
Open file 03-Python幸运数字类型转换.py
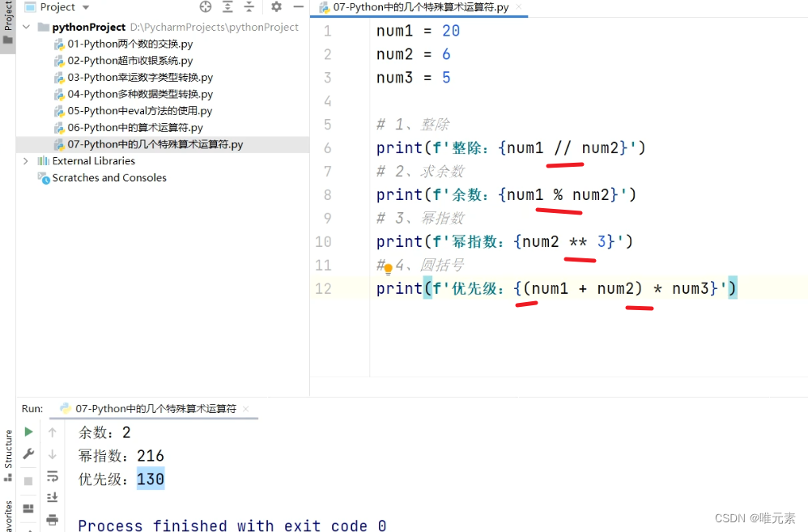click(x=140, y=77)
